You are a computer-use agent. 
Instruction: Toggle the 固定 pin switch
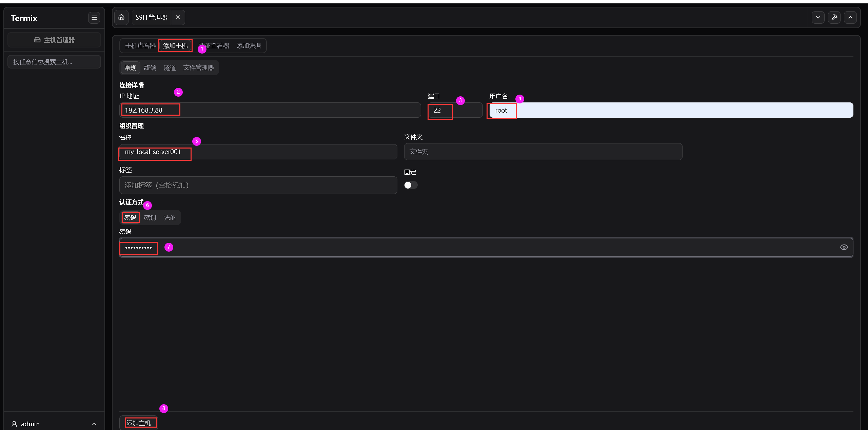pyautogui.click(x=411, y=185)
